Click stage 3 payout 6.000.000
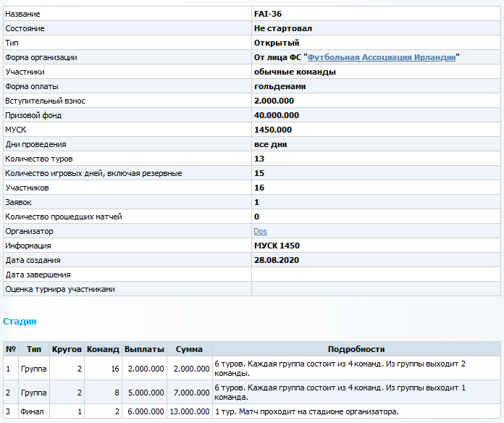The height and width of the screenshot is (423, 504). point(146,411)
